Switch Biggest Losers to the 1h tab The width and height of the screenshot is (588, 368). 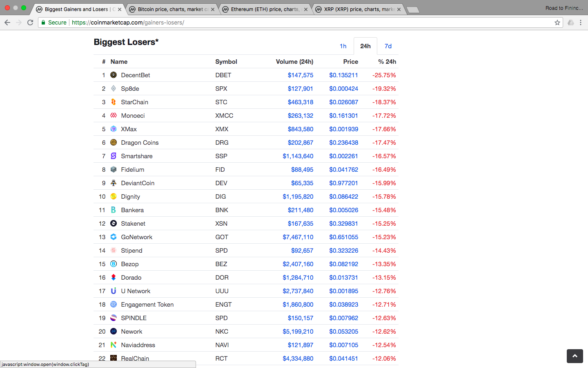coord(343,46)
